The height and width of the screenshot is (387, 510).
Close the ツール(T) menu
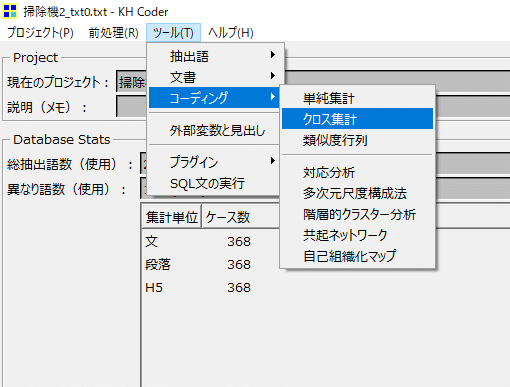173,33
